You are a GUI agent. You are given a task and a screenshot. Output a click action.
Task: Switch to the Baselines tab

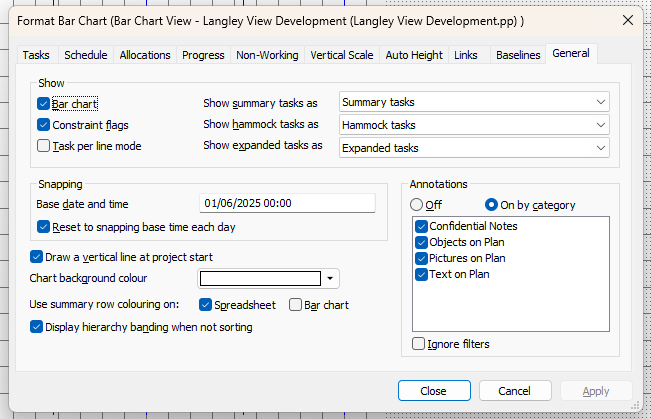[518, 55]
